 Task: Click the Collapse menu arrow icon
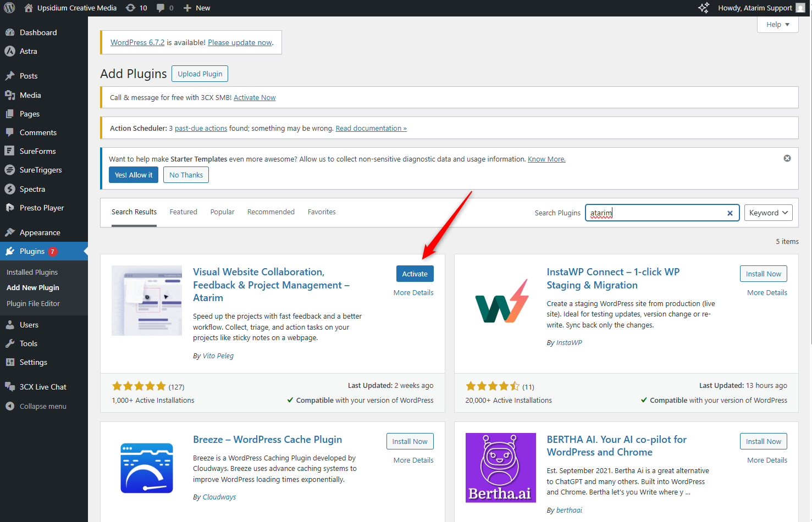click(x=10, y=406)
